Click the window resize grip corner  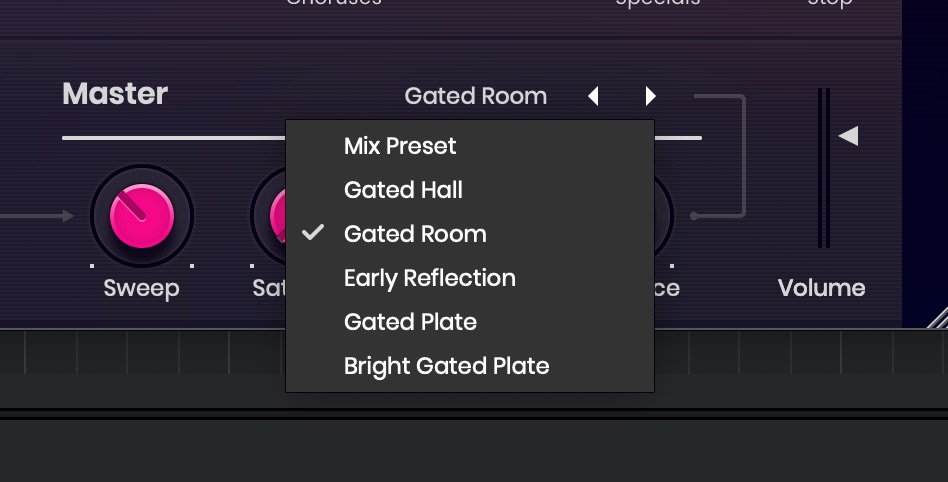(x=938, y=318)
